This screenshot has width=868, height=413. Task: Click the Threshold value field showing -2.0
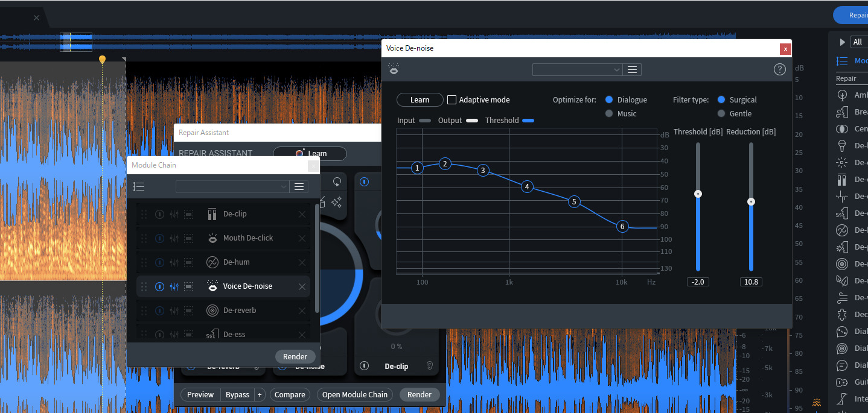coord(698,282)
